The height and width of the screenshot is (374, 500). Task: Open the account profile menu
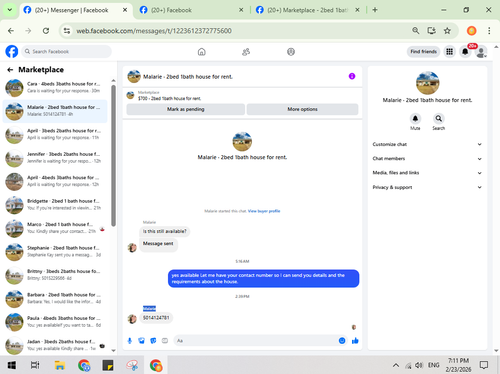tap(481, 52)
